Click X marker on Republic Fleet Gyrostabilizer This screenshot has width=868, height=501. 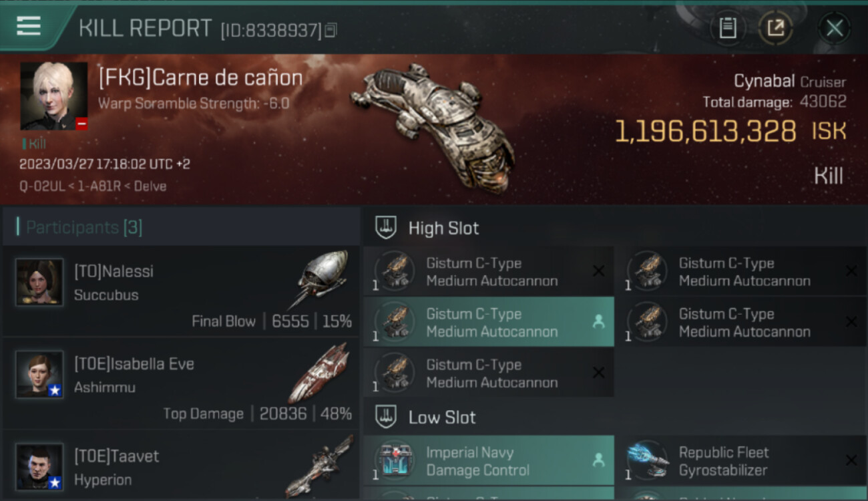[x=851, y=460]
